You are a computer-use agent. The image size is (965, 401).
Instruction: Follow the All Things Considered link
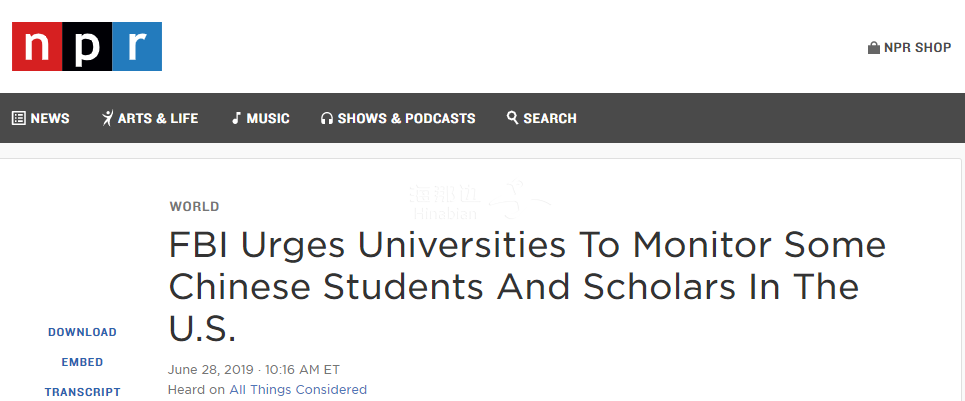[x=298, y=389]
